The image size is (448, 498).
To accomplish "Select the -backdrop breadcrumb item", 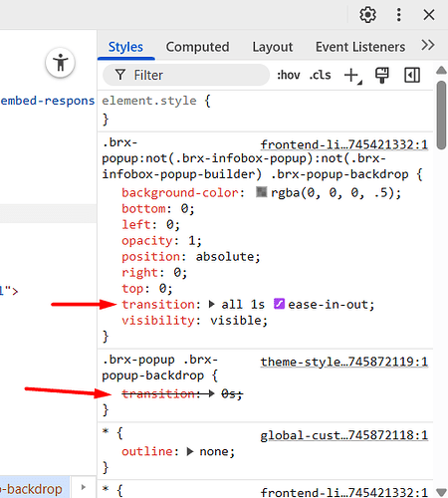I will click(x=34, y=489).
